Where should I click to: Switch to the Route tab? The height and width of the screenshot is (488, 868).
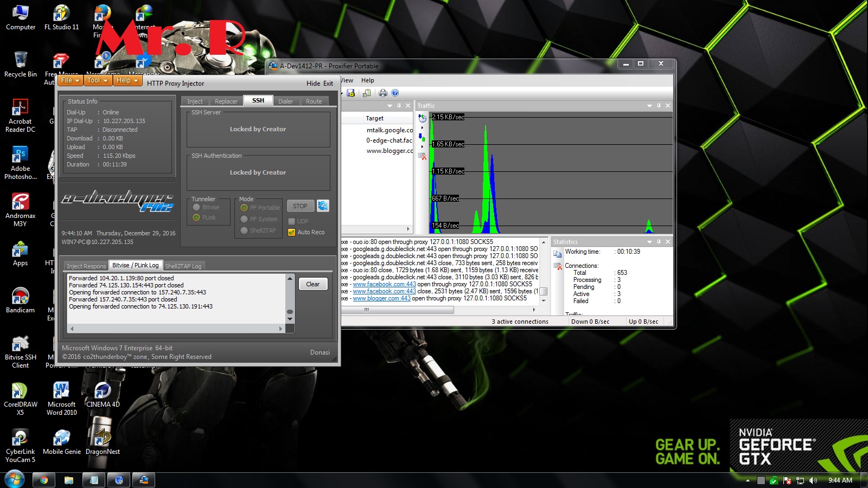(x=314, y=101)
